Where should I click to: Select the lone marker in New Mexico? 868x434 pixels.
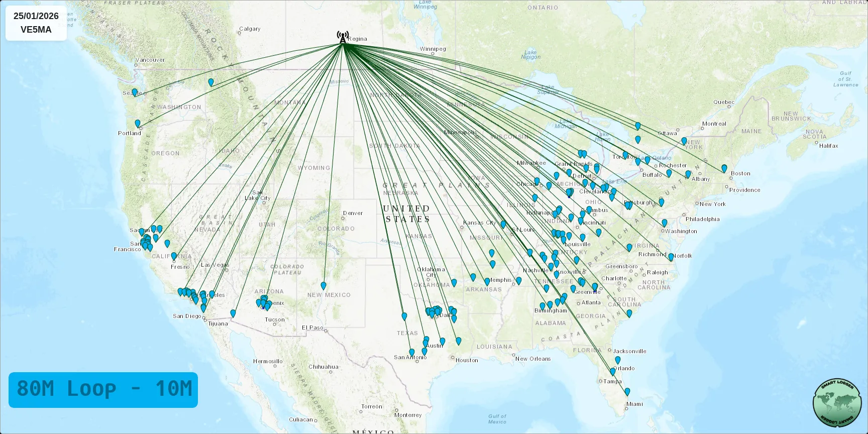point(323,286)
